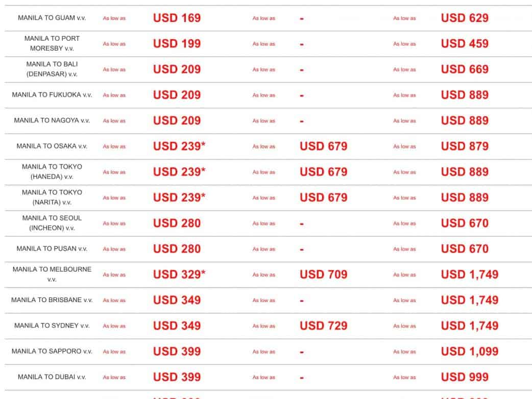The image size is (532, 399).
Task: Select the Manila to Brisbane route
Action: (52, 300)
